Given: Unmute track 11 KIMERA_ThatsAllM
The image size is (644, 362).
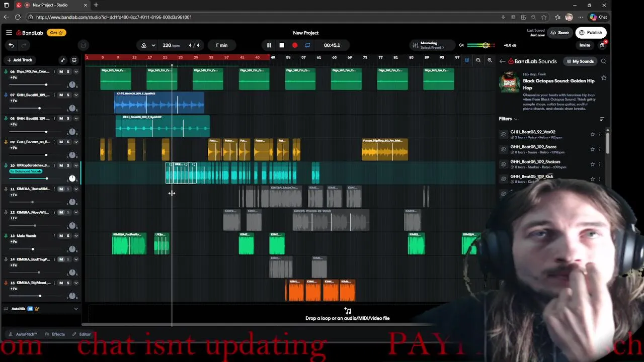Looking at the screenshot, I should (x=61, y=189).
